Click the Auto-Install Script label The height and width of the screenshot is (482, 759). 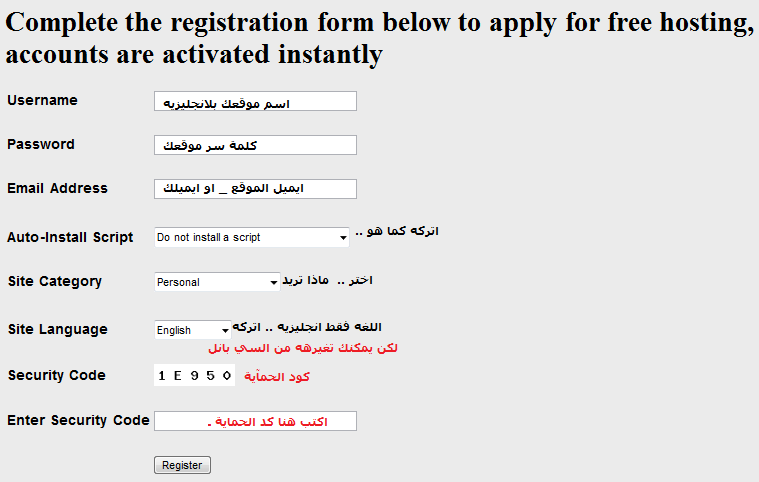point(70,237)
